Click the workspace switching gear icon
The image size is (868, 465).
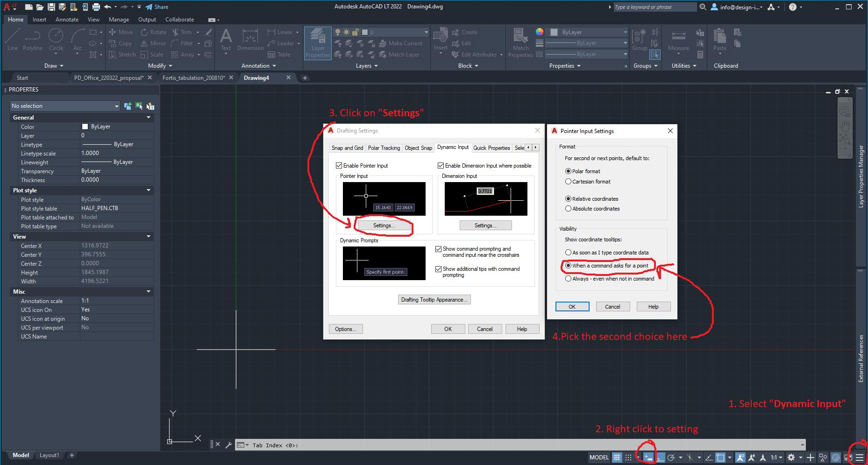(x=791, y=458)
